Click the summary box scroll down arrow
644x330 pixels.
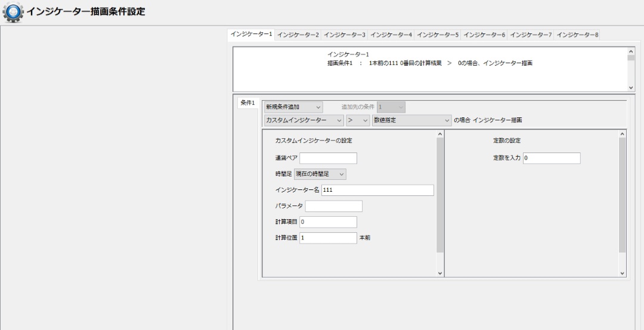coord(631,87)
